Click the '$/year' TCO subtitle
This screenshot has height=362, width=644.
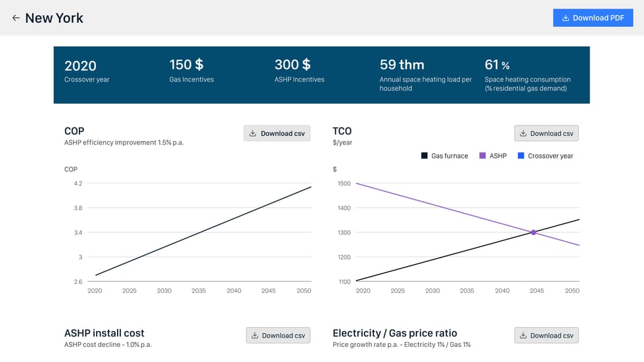coord(342,143)
